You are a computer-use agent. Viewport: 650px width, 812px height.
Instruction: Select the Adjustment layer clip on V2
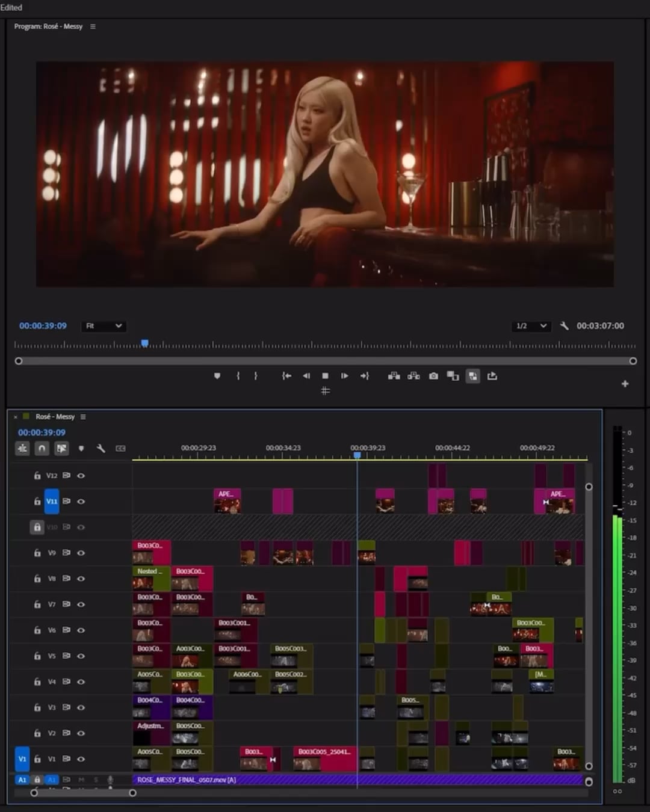click(151, 733)
